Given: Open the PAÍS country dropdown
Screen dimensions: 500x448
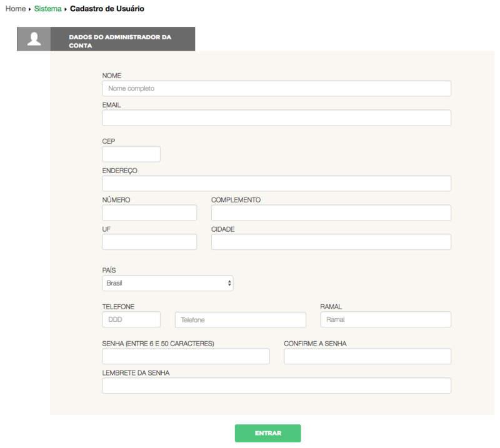Looking at the screenshot, I should 167,282.
